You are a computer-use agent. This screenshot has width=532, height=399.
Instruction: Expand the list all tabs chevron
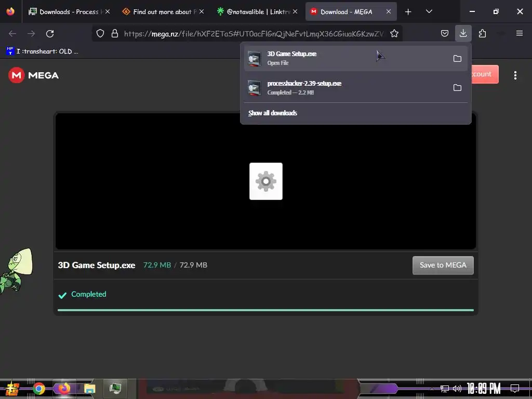click(429, 11)
